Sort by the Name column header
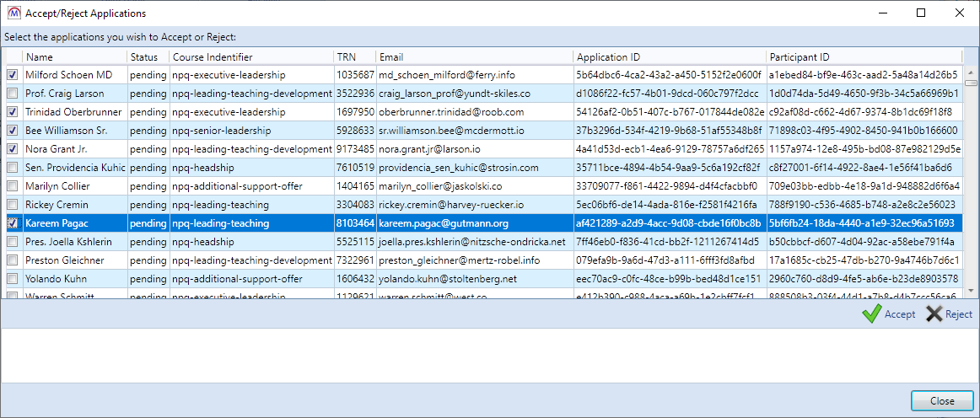Viewport: 980px width, 418px height. tap(74, 56)
